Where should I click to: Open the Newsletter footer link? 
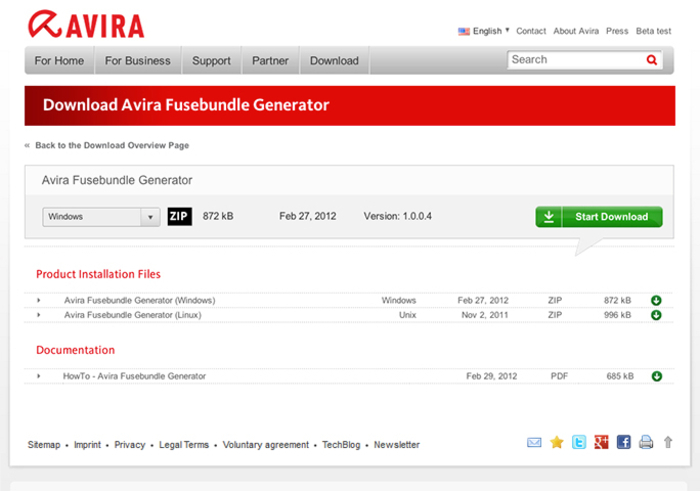pos(396,445)
